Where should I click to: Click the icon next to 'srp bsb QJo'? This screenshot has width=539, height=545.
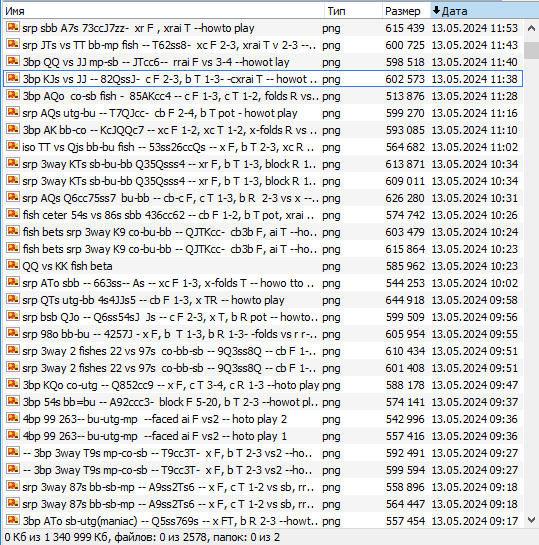13,317
